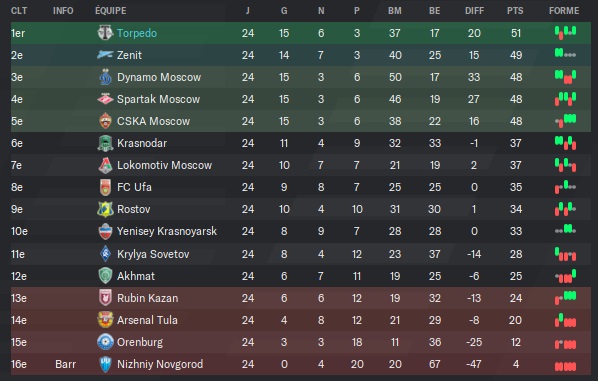Select the CSKA Moscow club badge
The width and height of the screenshot is (598, 381).
pos(105,121)
